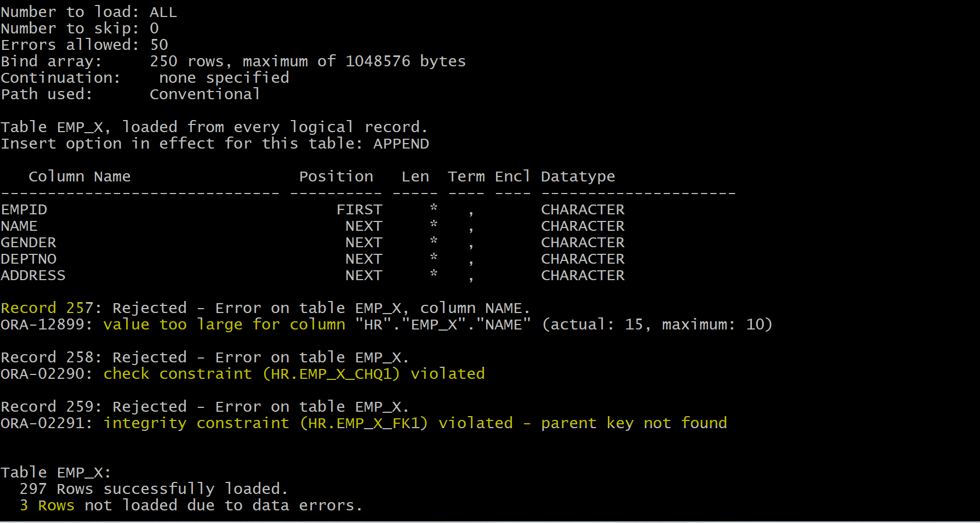Click the "Datatype" column header
Viewport: 980px width, 523px height.
pyautogui.click(x=578, y=177)
